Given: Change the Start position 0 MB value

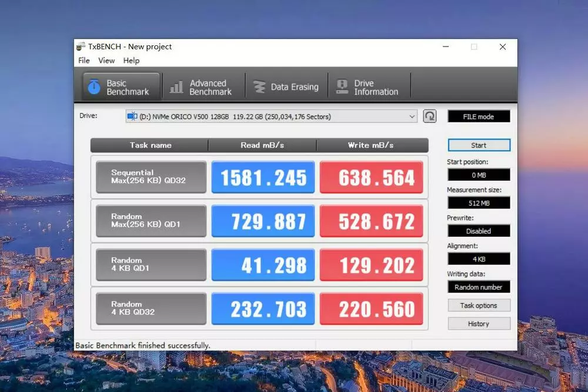Looking at the screenshot, I should pos(479,175).
